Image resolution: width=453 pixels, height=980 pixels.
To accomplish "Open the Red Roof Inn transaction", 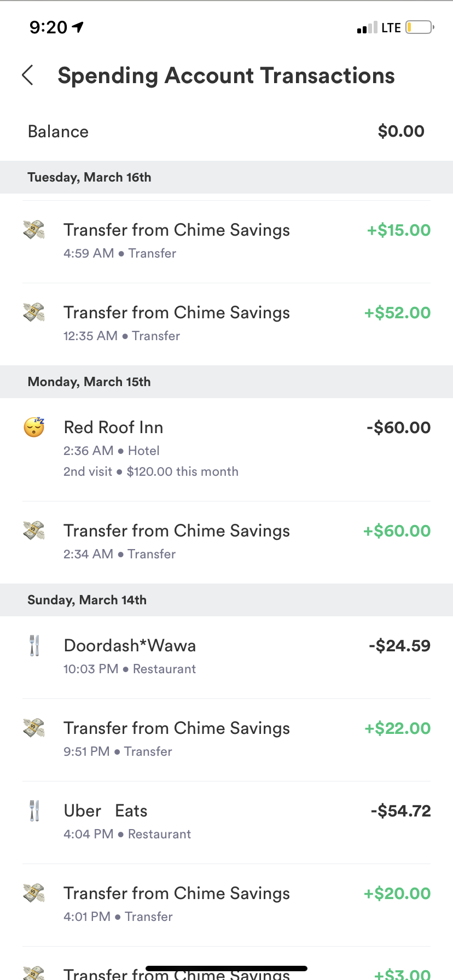I will click(x=113, y=428).
